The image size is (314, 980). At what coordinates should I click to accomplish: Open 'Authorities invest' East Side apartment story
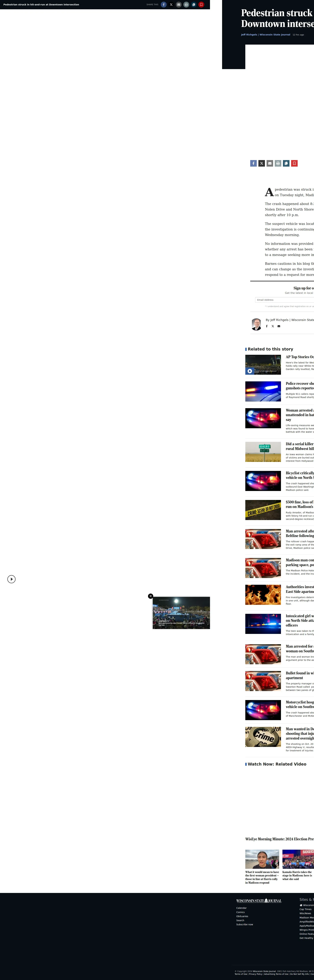tap(300, 589)
